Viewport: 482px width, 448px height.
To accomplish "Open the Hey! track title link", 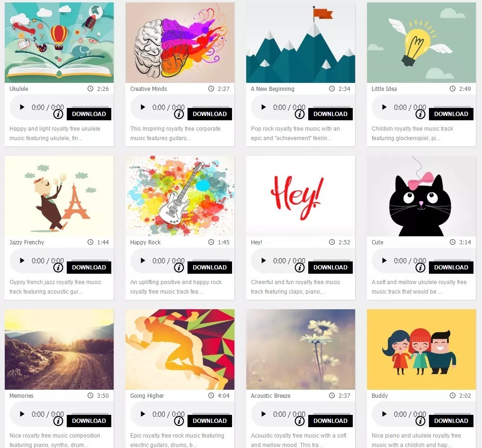I will click(x=256, y=242).
